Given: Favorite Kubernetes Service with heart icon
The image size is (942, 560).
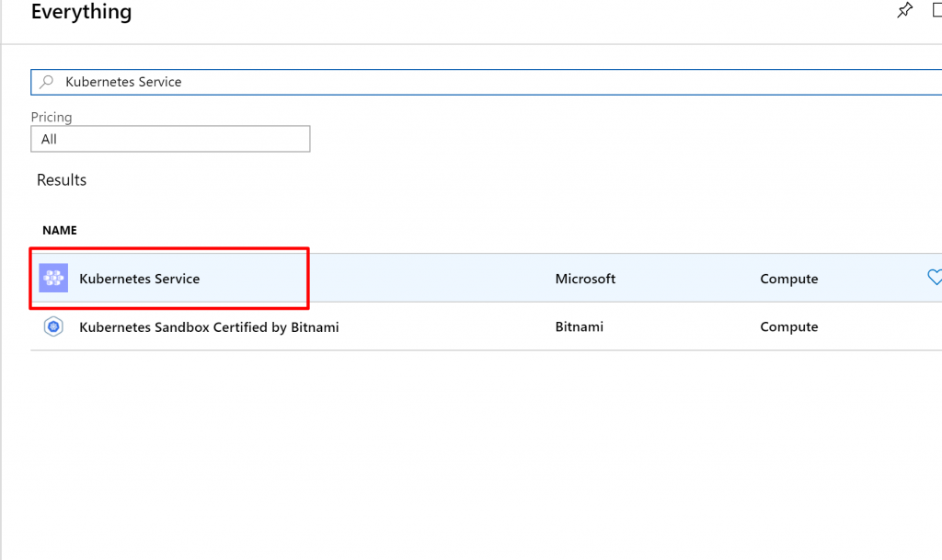Looking at the screenshot, I should click(x=935, y=278).
